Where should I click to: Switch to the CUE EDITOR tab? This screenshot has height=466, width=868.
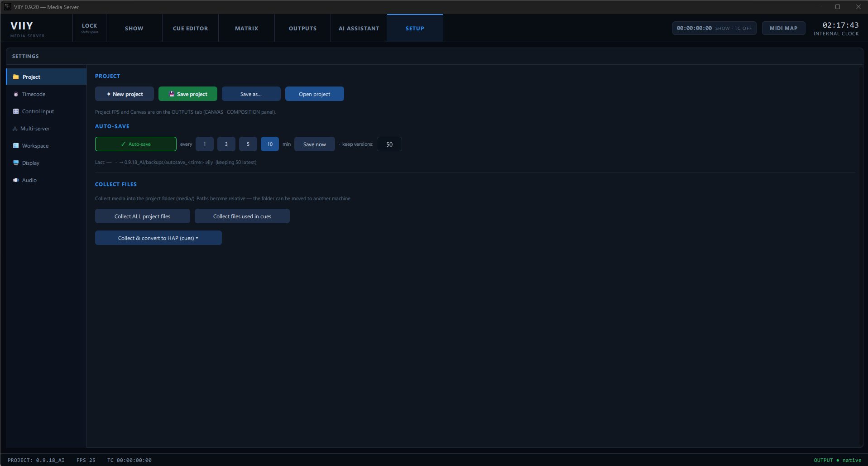pos(191,28)
